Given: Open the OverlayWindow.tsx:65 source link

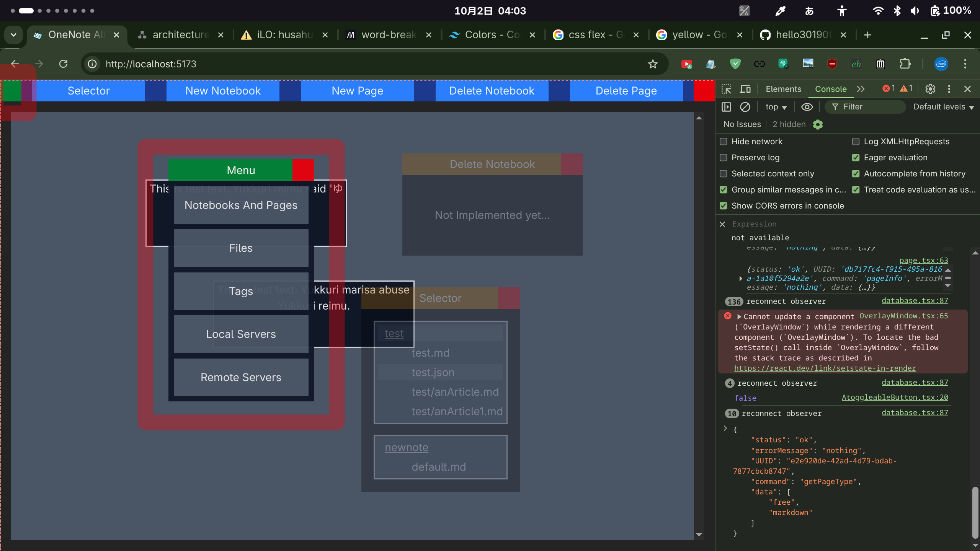Looking at the screenshot, I should pyautogui.click(x=903, y=316).
